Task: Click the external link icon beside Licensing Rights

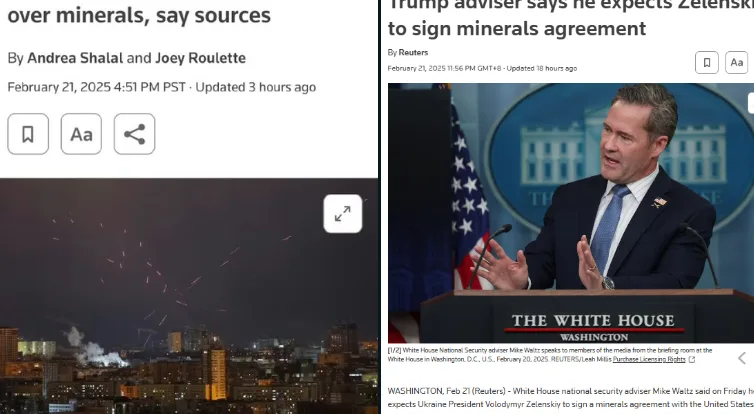Action: tap(691, 360)
